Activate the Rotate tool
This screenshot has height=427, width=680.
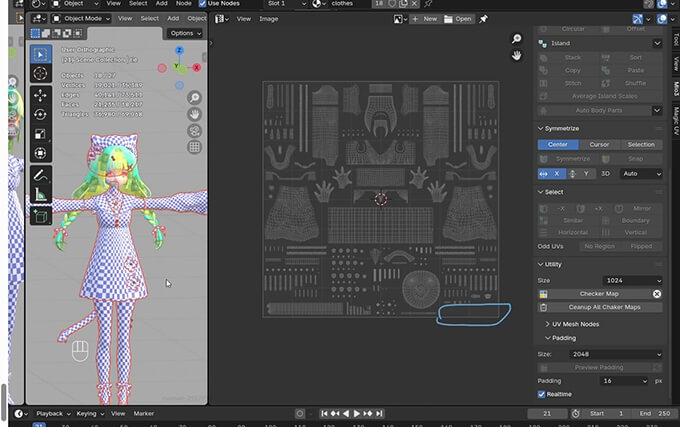pyautogui.click(x=40, y=114)
